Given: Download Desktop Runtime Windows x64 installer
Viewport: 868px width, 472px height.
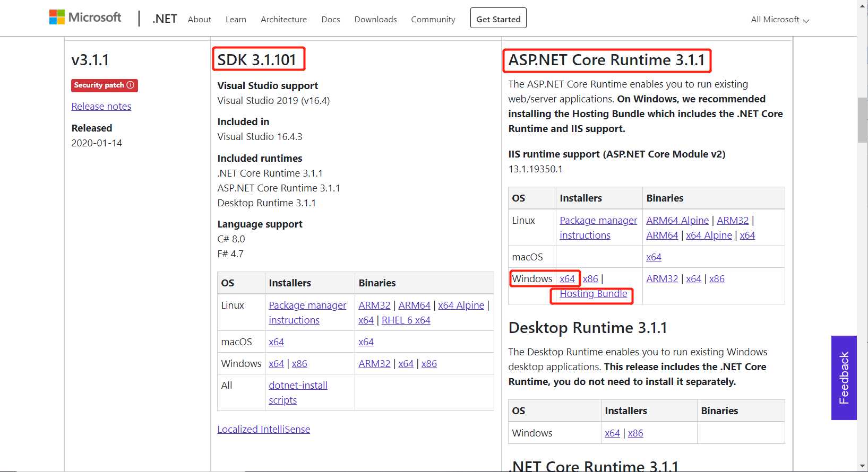Looking at the screenshot, I should pyautogui.click(x=612, y=433).
